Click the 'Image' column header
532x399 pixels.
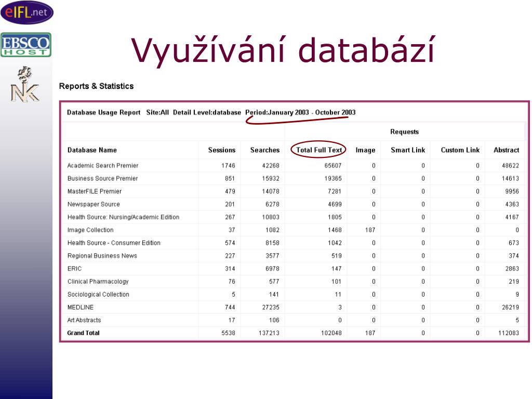click(x=365, y=150)
